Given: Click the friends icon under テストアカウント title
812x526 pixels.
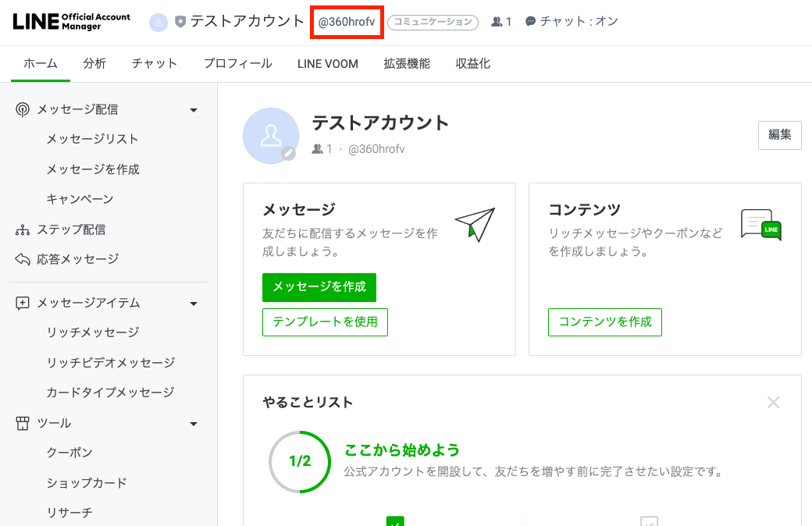Looking at the screenshot, I should pyautogui.click(x=318, y=149).
